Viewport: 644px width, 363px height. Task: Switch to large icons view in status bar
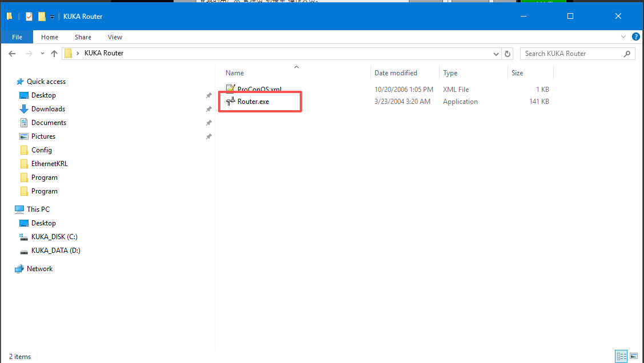click(634, 356)
